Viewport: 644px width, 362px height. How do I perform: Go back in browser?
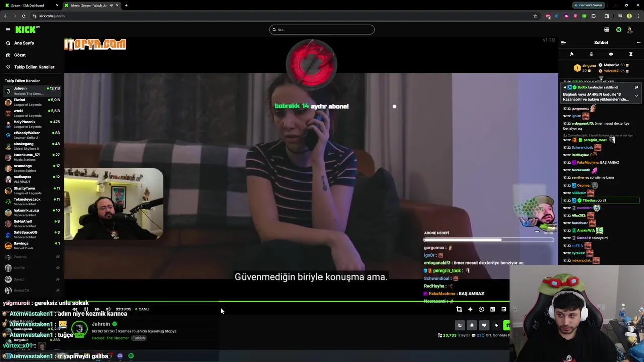(6, 16)
